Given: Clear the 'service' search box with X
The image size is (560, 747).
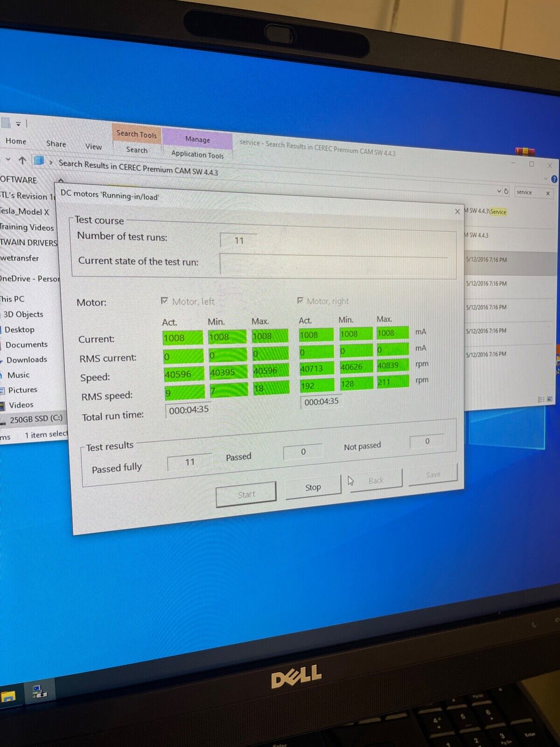Looking at the screenshot, I should pyautogui.click(x=548, y=193).
